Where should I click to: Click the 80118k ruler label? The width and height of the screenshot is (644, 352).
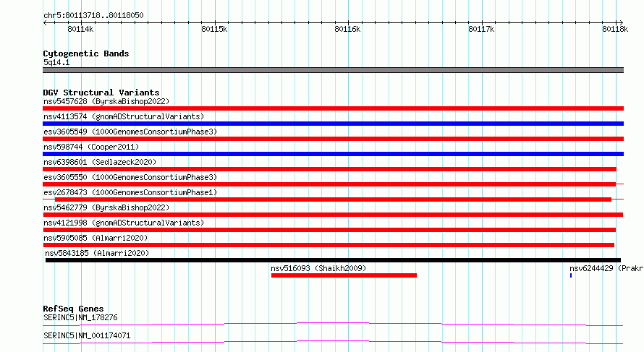tap(615, 29)
